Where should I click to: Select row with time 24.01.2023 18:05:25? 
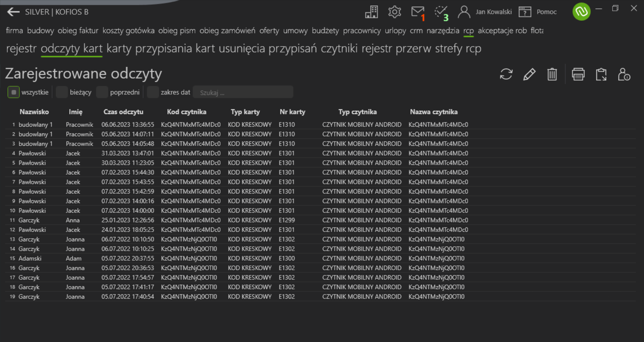[x=320, y=230]
